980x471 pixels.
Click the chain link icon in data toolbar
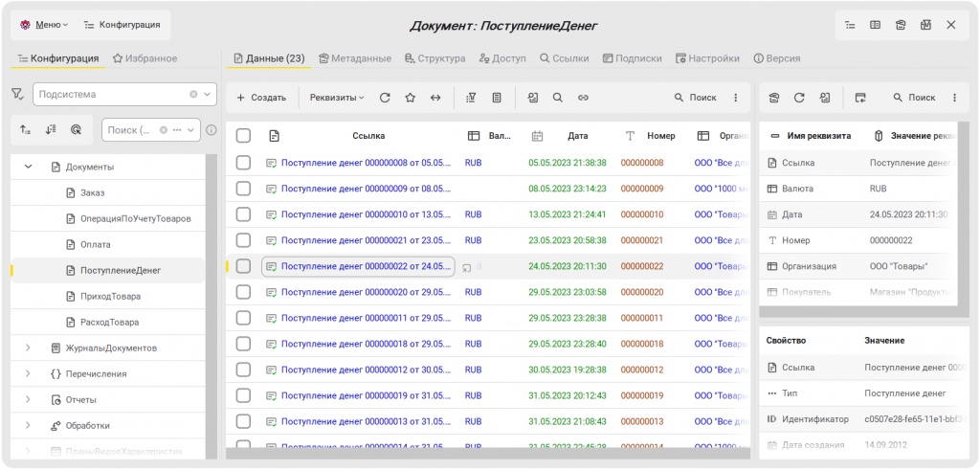pos(583,98)
